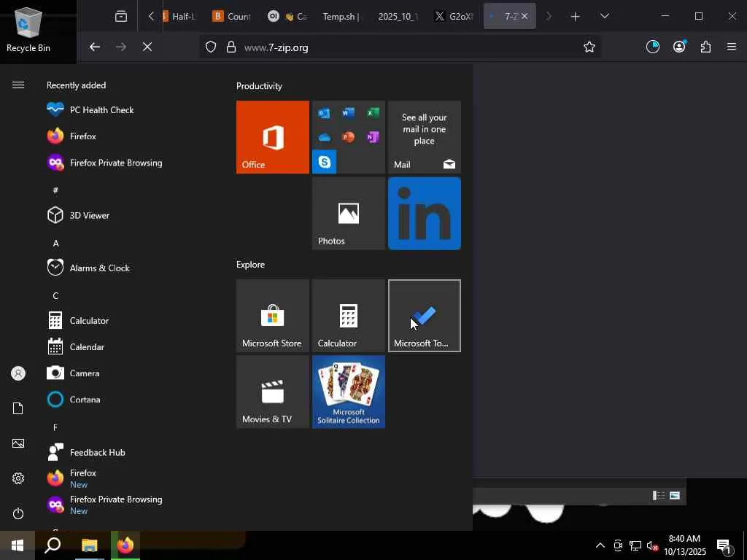This screenshot has width=747, height=560.
Task: Click the muted volume tray icon
Action: [652, 545]
